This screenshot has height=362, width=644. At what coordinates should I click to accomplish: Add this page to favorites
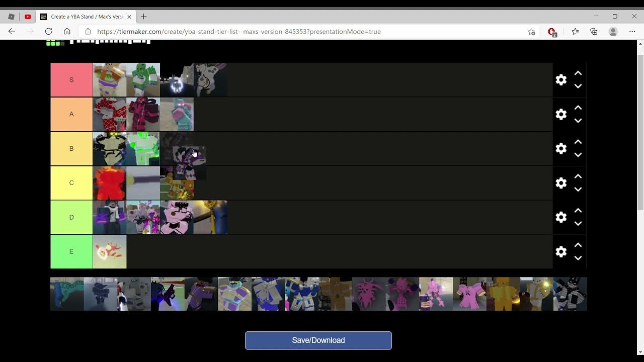531,31
